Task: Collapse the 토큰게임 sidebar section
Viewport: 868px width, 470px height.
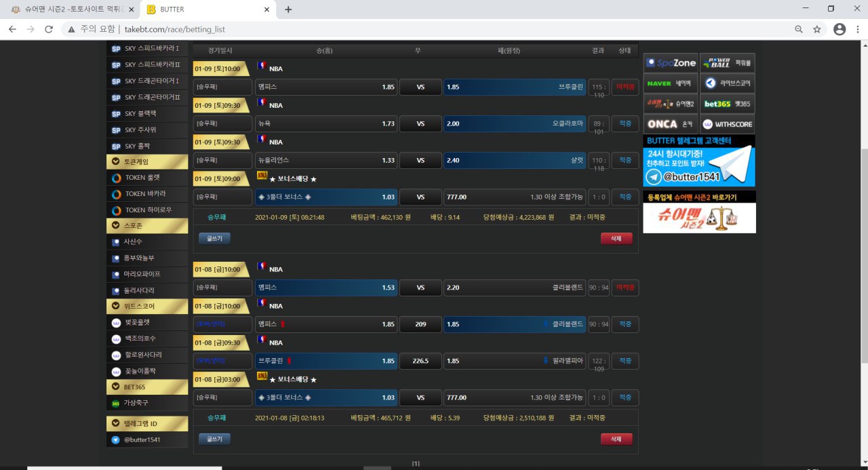Action: pos(147,161)
